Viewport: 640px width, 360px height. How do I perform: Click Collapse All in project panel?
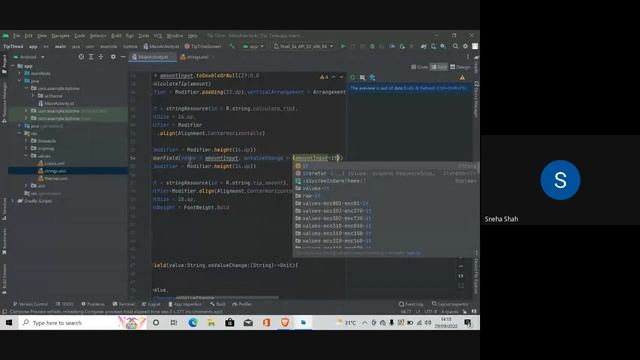101,57
